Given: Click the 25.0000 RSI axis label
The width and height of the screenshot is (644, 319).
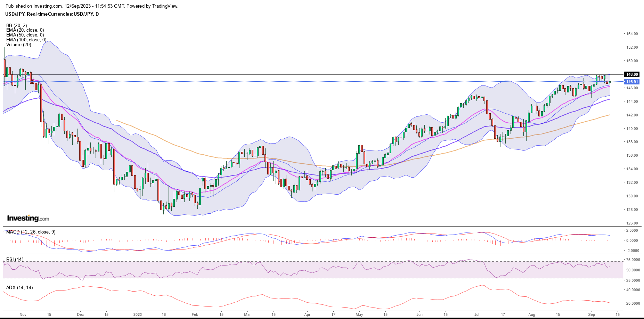Looking at the screenshot, I should [633, 281].
